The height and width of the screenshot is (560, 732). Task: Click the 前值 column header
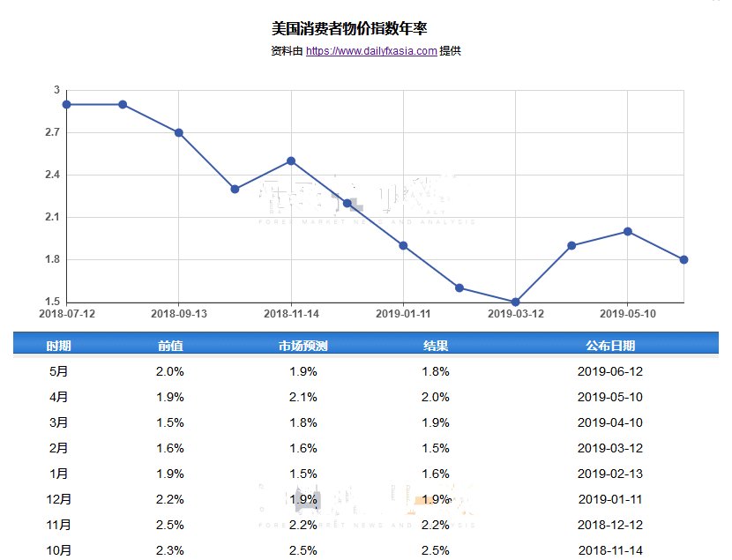[x=170, y=346]
